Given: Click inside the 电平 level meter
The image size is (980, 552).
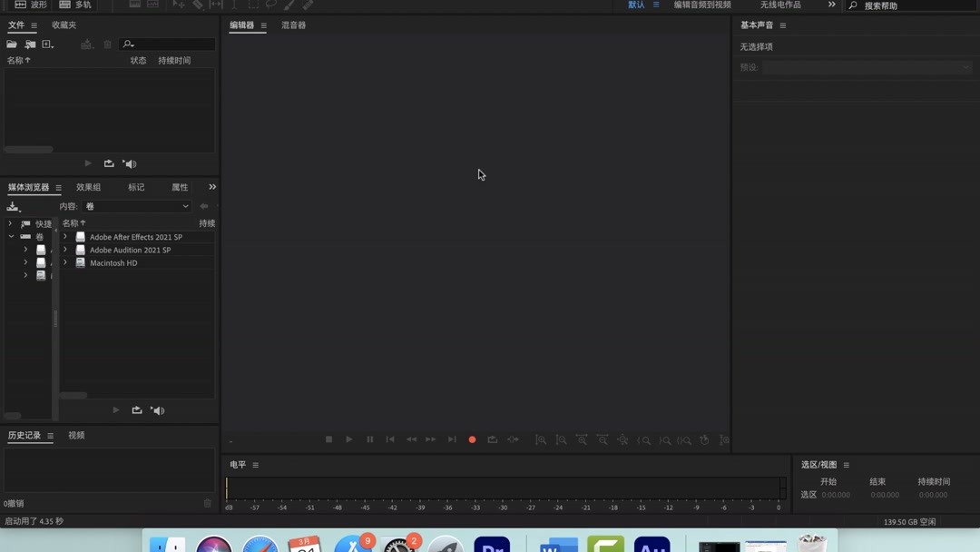Looking at the screenshot, I should (499, 487).
